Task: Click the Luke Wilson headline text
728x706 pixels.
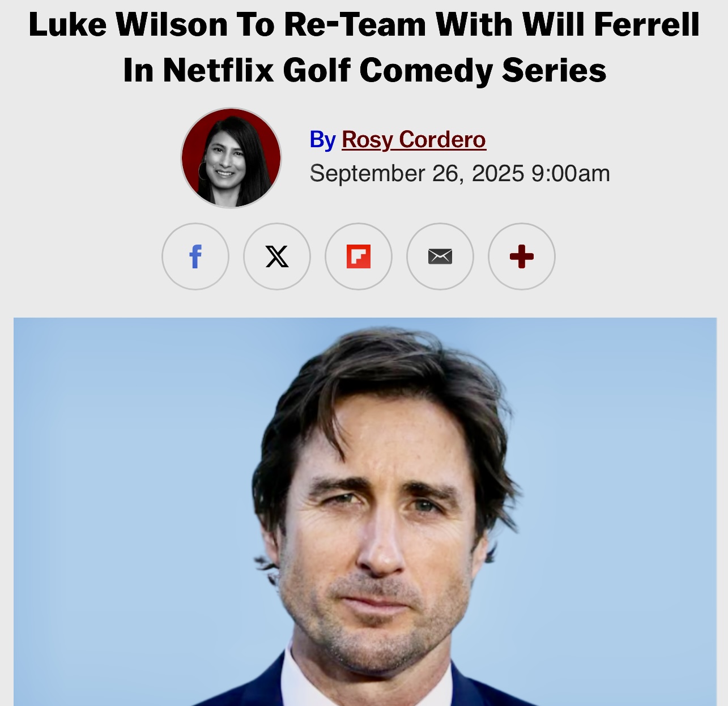Action: (x=364, y=48)
